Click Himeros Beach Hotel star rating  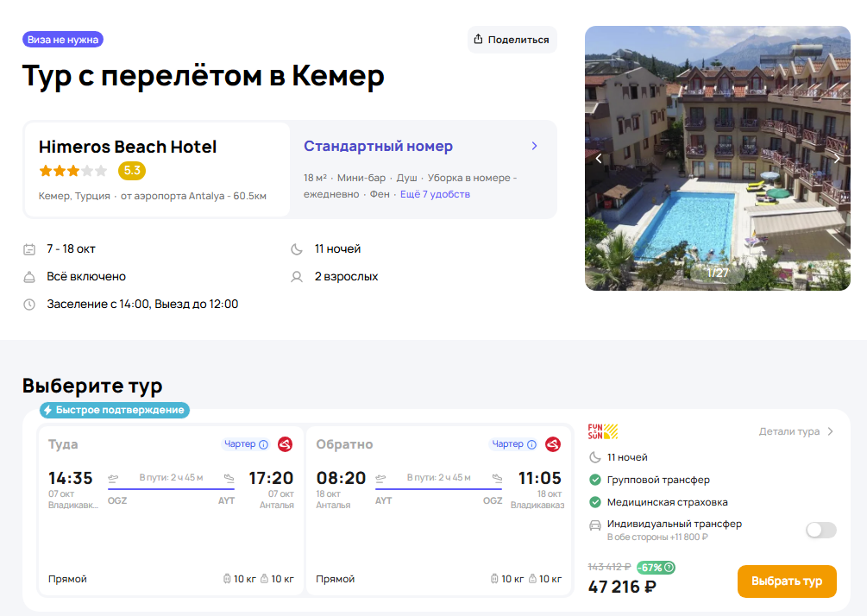pyautogui.click(x=73, y=171)
